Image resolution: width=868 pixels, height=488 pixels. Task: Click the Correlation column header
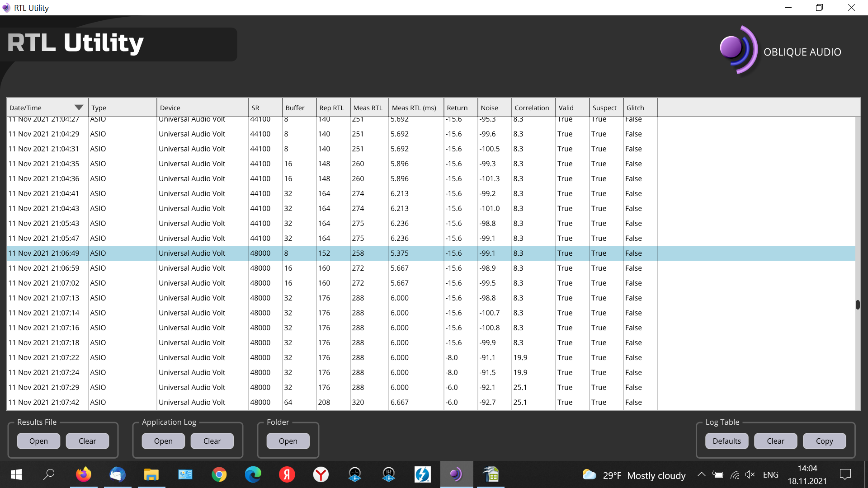pos(532,108)
